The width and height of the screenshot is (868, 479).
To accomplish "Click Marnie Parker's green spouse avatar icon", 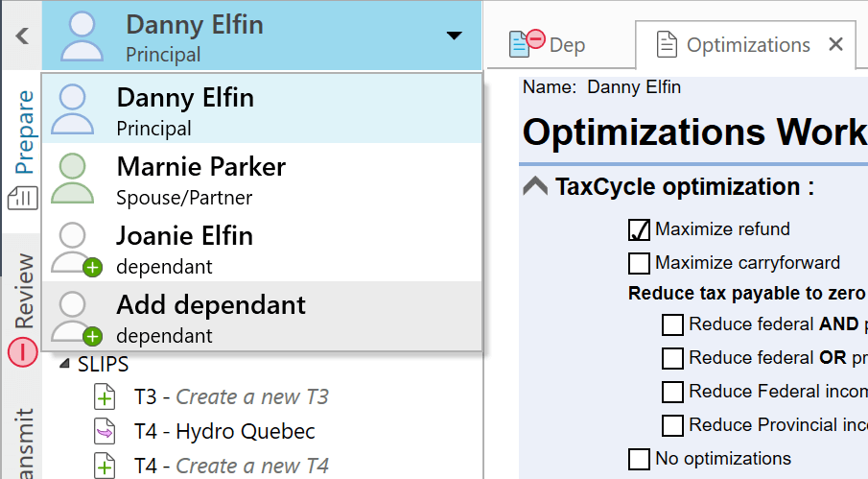I will click(x=74, y=179).
